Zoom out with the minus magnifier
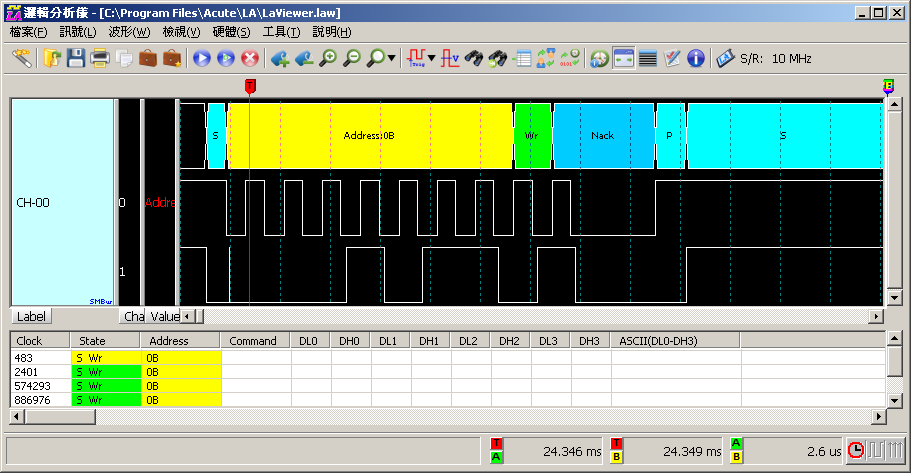911x473 pixels. (x=352, y=58)
